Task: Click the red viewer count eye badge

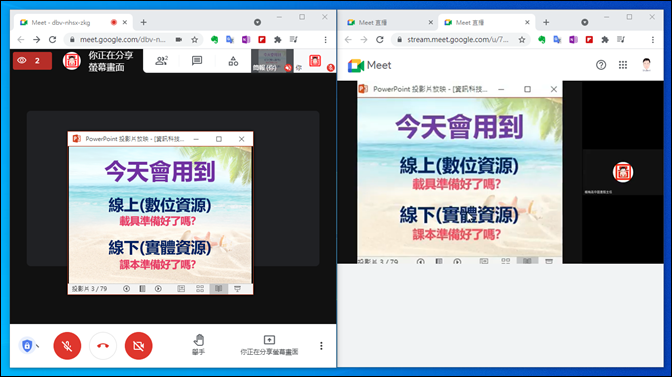Action: point(32,60)
